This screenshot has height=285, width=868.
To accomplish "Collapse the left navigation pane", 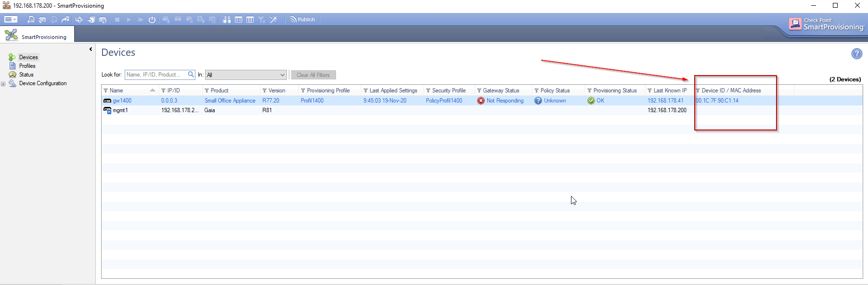I will (x=91, y=49).
